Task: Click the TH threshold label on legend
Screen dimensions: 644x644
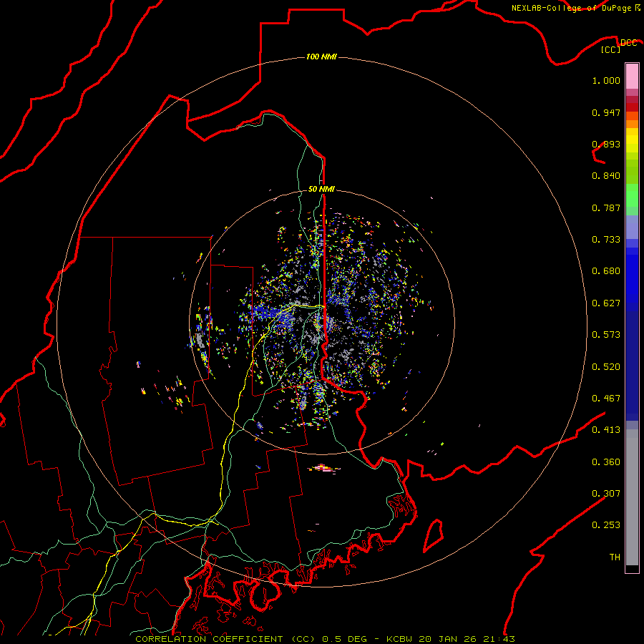Action: (x=615, y=557)
